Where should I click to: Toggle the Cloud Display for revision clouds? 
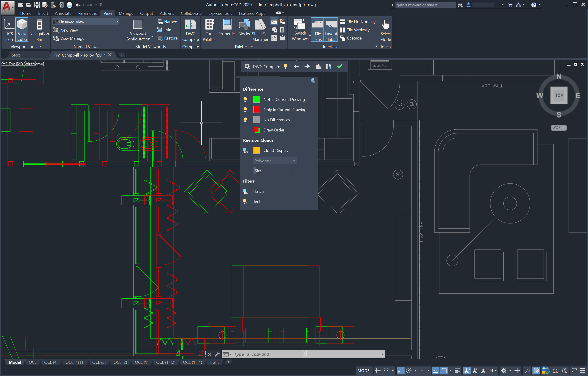(x=245, y=150)
